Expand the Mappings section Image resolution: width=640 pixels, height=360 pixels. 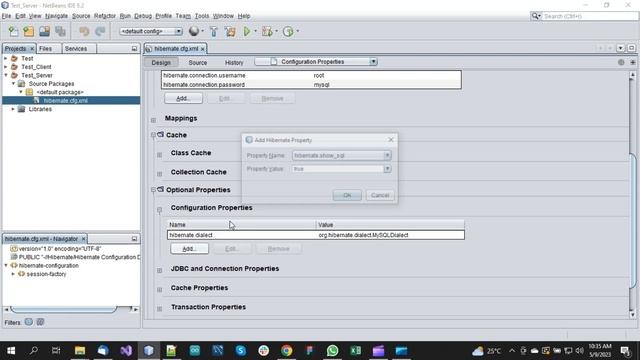[x=153, y=120]
